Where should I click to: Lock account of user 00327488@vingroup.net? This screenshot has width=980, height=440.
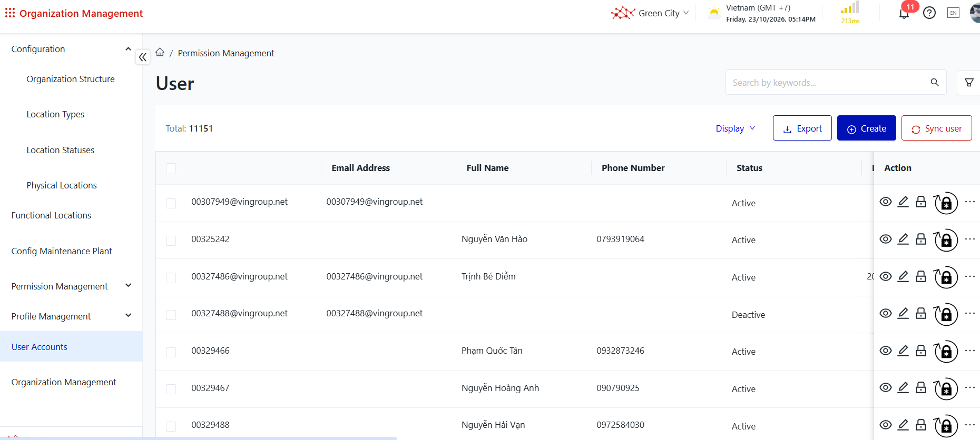click(921, 313)
